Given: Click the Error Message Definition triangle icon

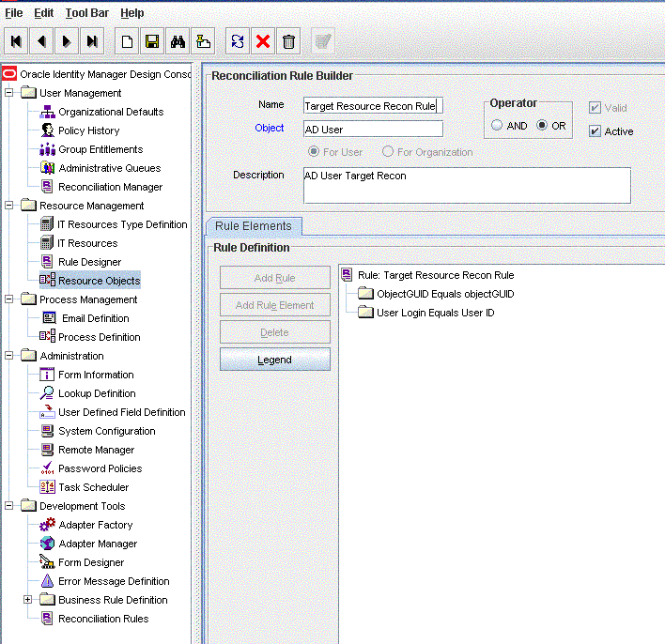Looking at the screenshot, I should pos(48,580).
